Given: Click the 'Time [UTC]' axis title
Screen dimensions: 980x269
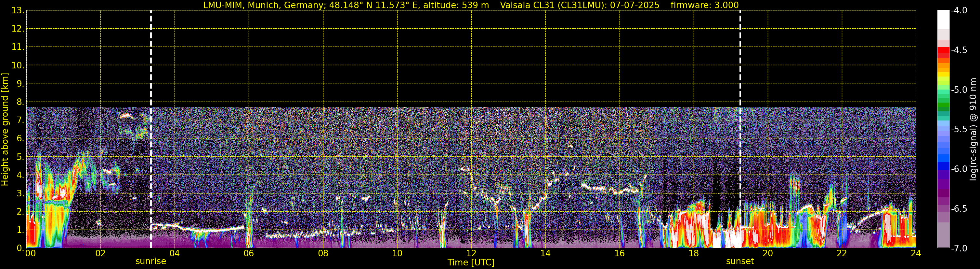Looking at the screenshot, I should click(x=471, y=262).
